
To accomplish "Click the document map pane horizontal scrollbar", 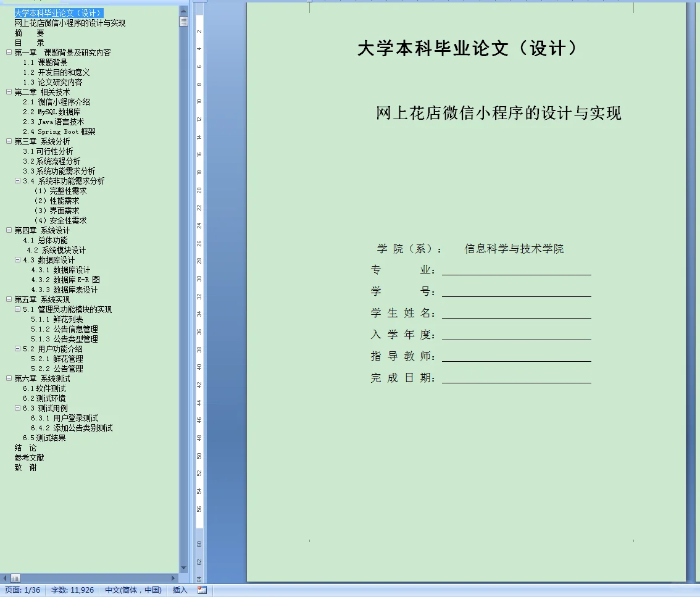I will (x=93, y=577).
